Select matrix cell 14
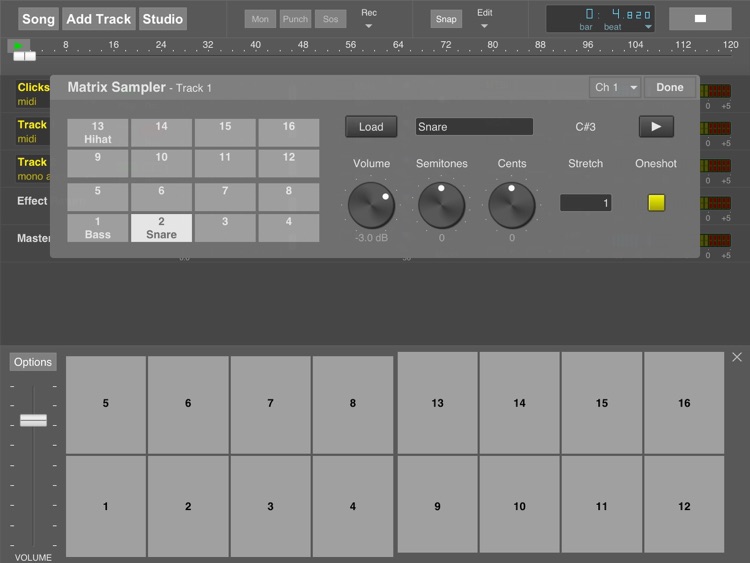 coord(161,132)
